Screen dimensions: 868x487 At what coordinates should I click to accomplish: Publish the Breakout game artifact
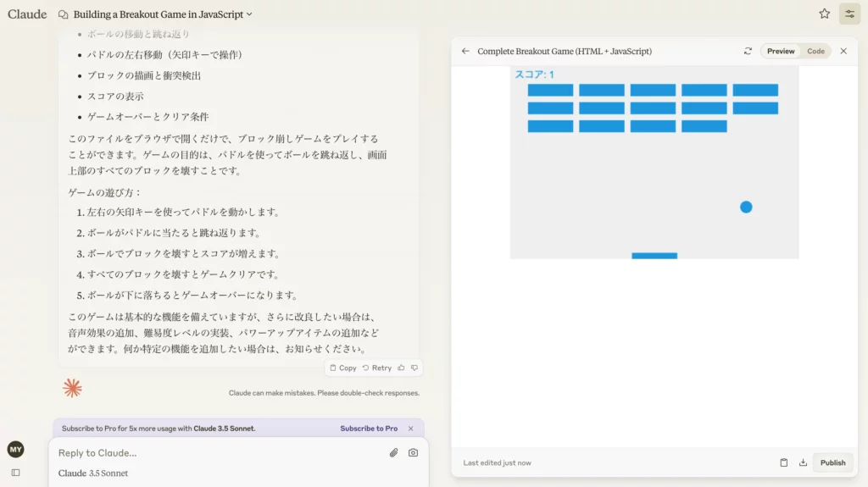[832, 462]
